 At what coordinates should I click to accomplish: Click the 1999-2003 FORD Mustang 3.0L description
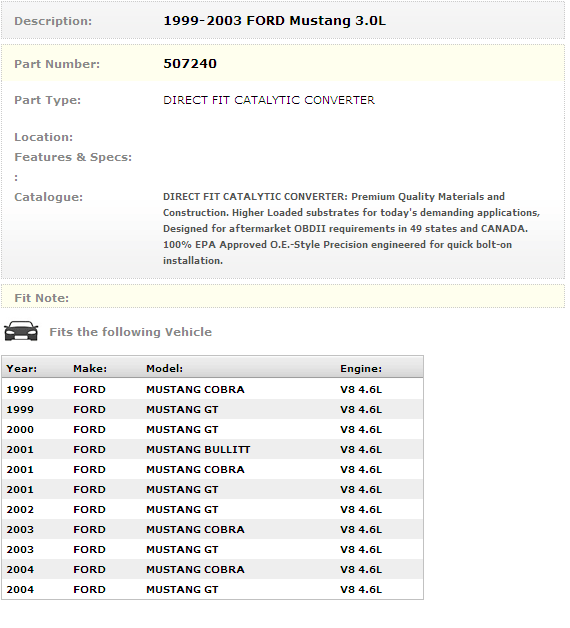tap(274, 21)
